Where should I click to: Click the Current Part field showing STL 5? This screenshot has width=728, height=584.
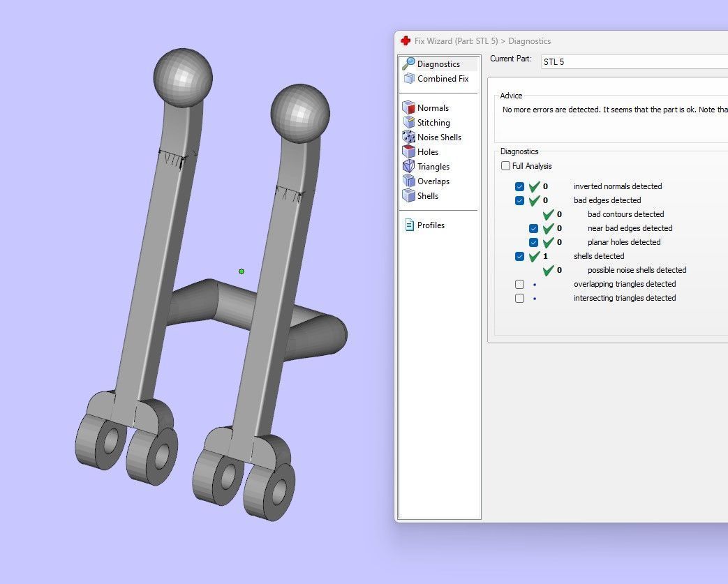tap(634, 61)
